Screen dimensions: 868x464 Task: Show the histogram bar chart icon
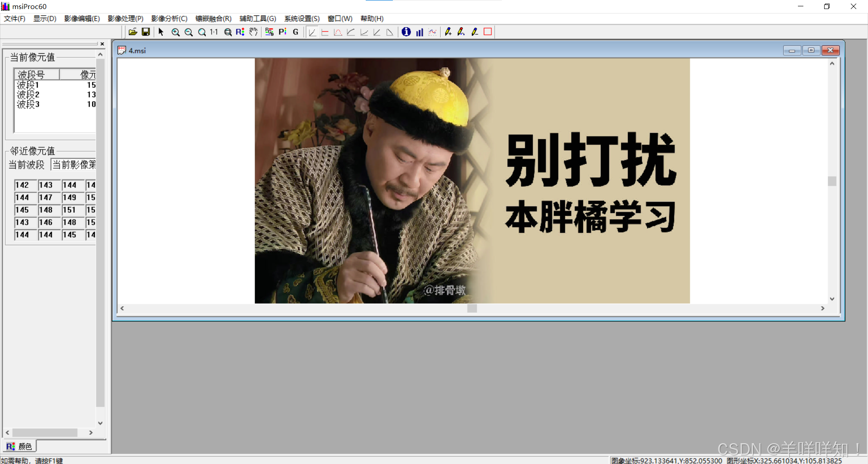pyautogui.click(x=420, y=32)
